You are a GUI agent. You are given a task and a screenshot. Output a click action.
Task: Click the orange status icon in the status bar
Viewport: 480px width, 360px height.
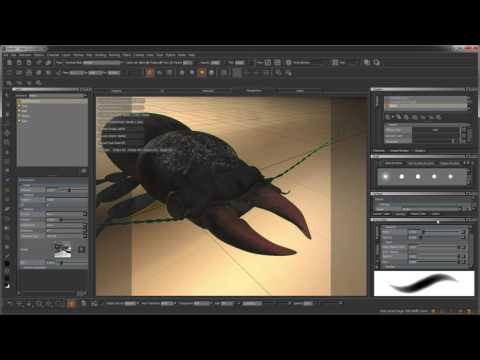[434, 311]
